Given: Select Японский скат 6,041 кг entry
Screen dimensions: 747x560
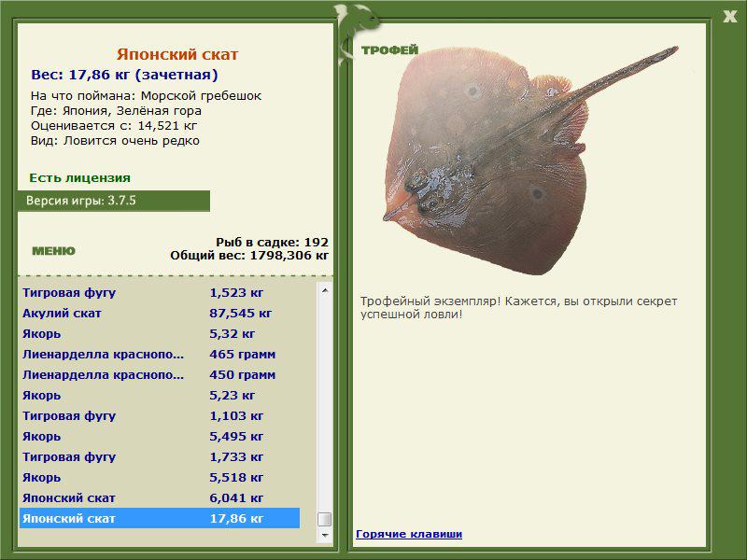Looking at the screenshot, I should [x=160, y=498].
